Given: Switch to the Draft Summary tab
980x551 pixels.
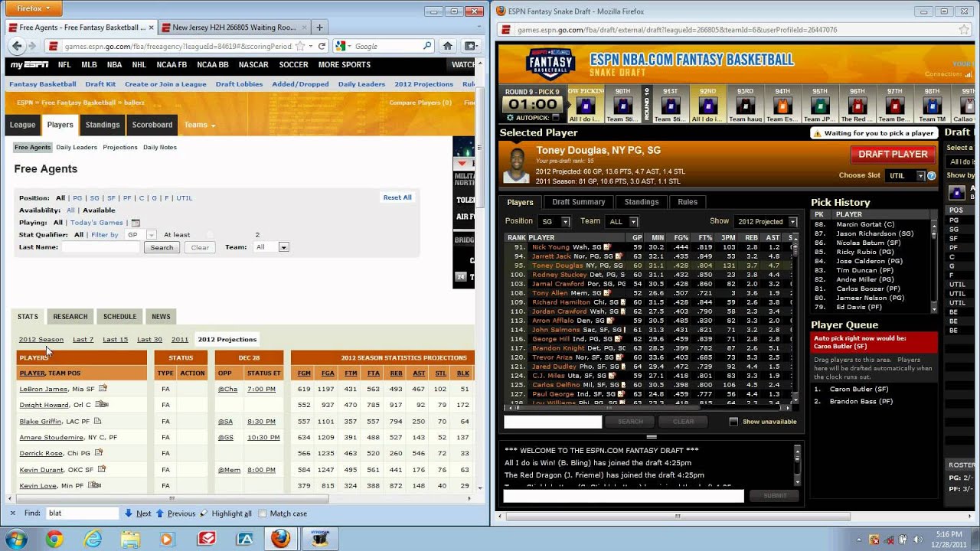Looking at the screenshot, I should coord(578,202).
